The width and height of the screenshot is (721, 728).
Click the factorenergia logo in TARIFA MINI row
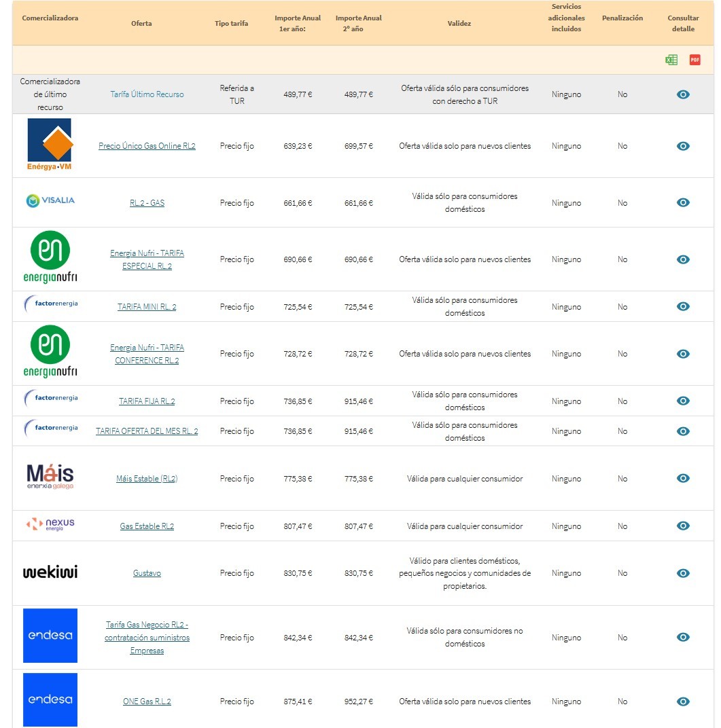[50, 304]
